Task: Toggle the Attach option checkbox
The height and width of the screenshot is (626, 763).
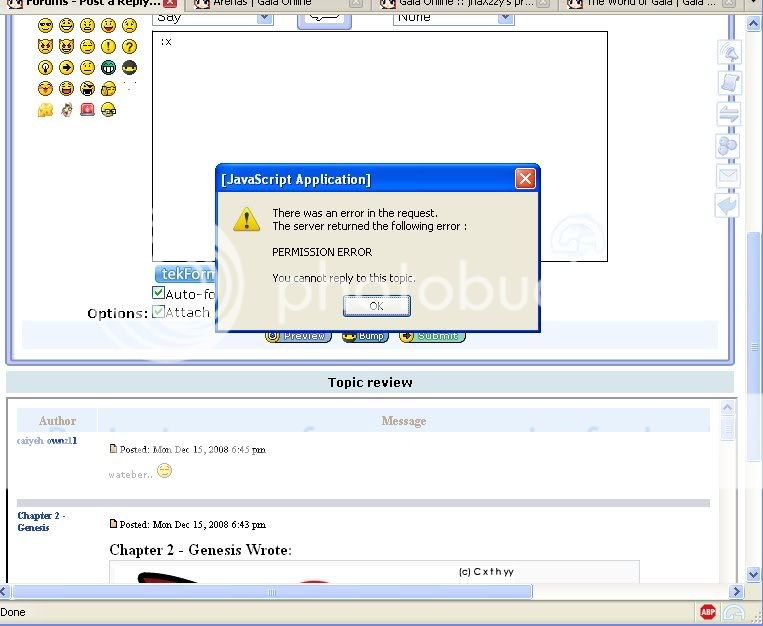Action: click(x=158, y=312)
